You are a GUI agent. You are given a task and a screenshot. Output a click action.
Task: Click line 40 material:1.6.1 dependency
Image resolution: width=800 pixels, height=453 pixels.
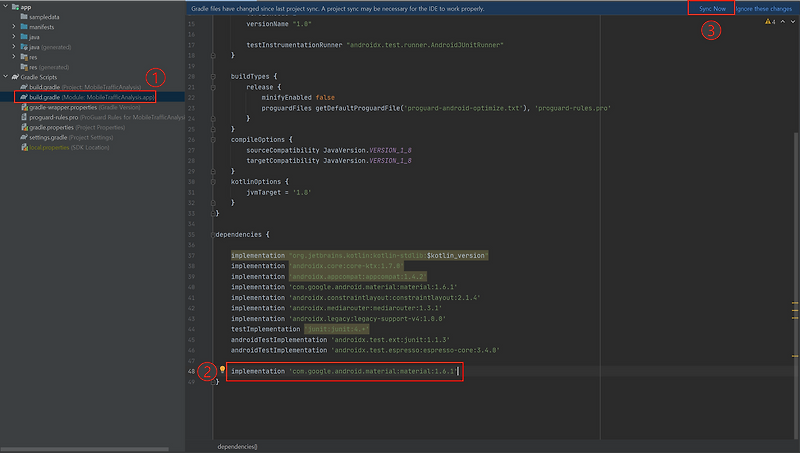tap(344, 287)
